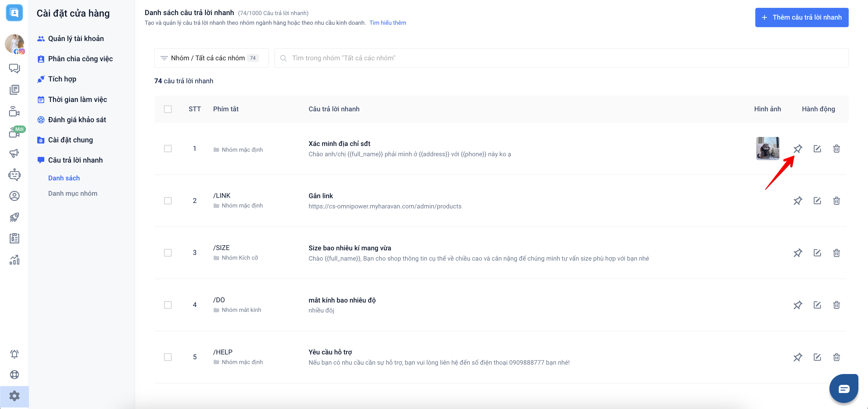868x409 pixels.
Task: Tick the checkbox for row 2 /LINK
Action: (168, 201)
